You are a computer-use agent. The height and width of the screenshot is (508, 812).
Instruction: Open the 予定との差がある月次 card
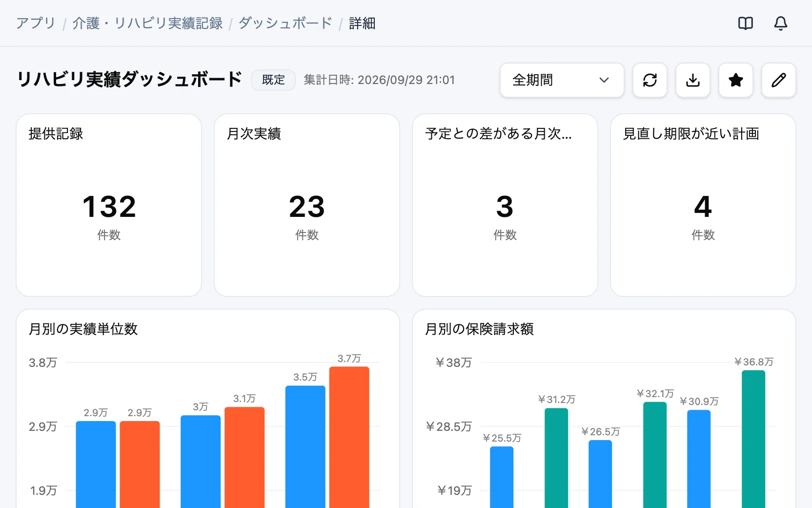tap(505, 205)
